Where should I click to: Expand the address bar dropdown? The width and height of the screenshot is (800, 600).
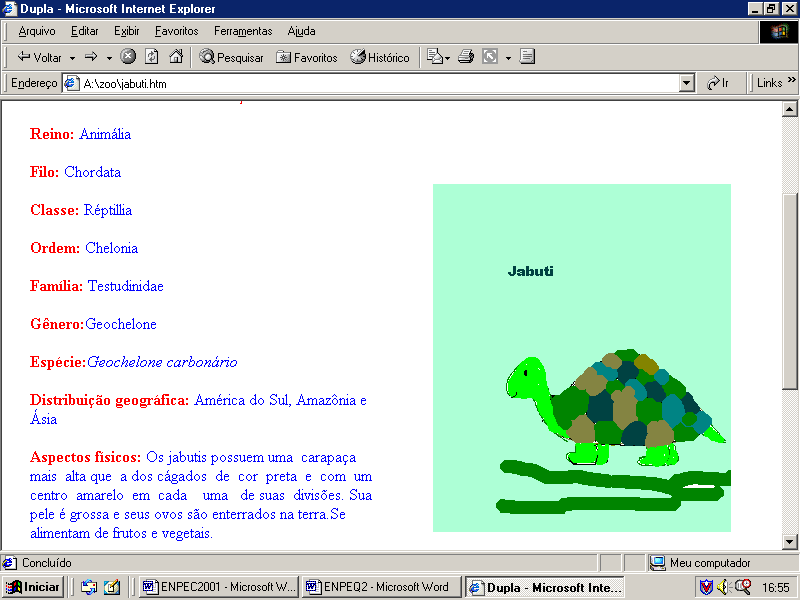tap(687, 83)
